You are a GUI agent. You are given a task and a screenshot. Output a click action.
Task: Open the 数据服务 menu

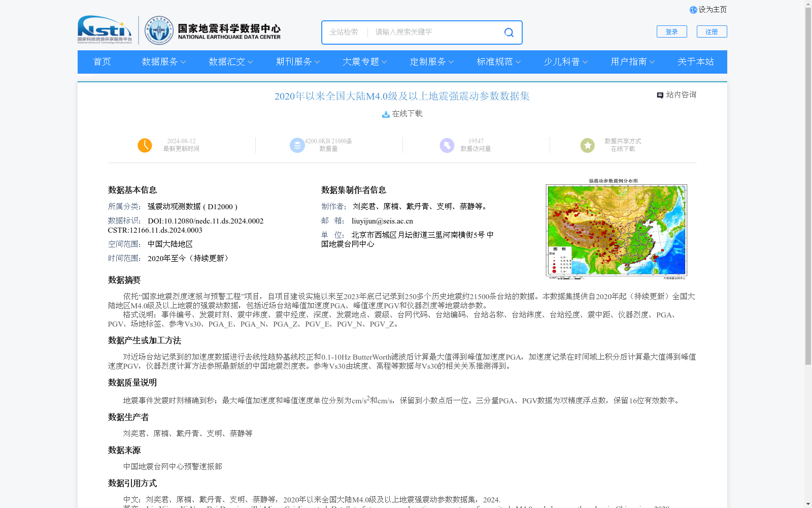pos(160,62)
